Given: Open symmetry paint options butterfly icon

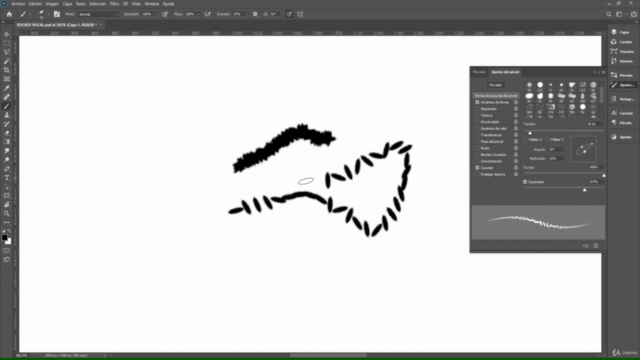Looking at the screenshot, I should 300,14.
